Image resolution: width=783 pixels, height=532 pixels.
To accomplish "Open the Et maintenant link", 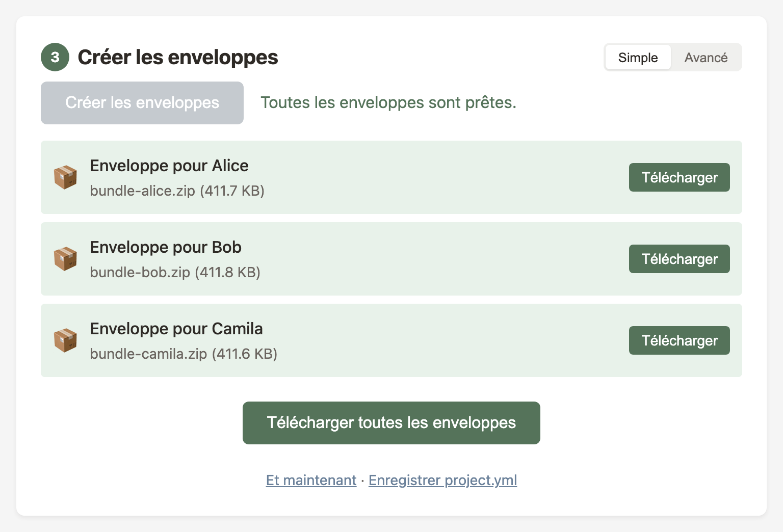I will 311,480.
